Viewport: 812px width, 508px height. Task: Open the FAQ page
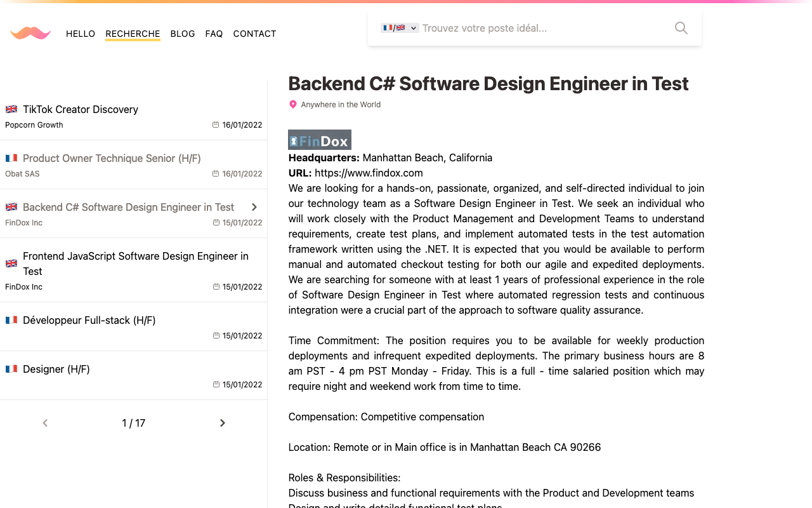(x=214, y=34)
